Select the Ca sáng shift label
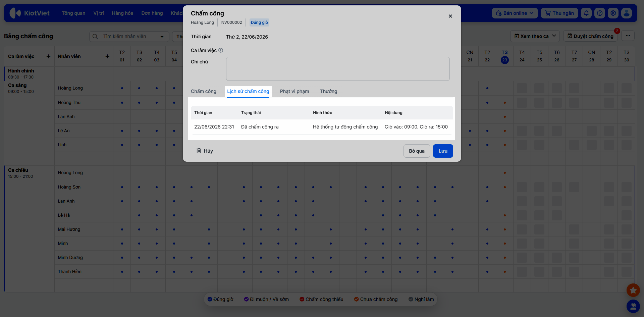644x317 pixels. [x=17, y=85]
